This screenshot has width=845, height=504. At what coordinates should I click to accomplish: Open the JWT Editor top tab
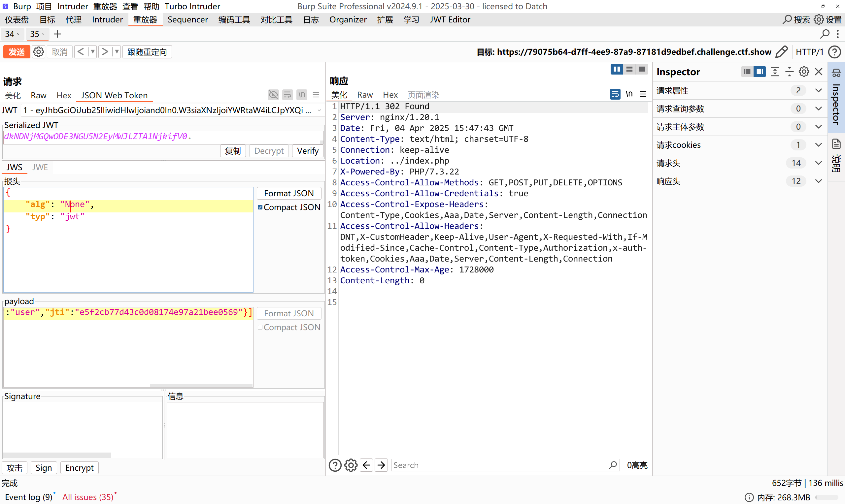coord(450,20)
